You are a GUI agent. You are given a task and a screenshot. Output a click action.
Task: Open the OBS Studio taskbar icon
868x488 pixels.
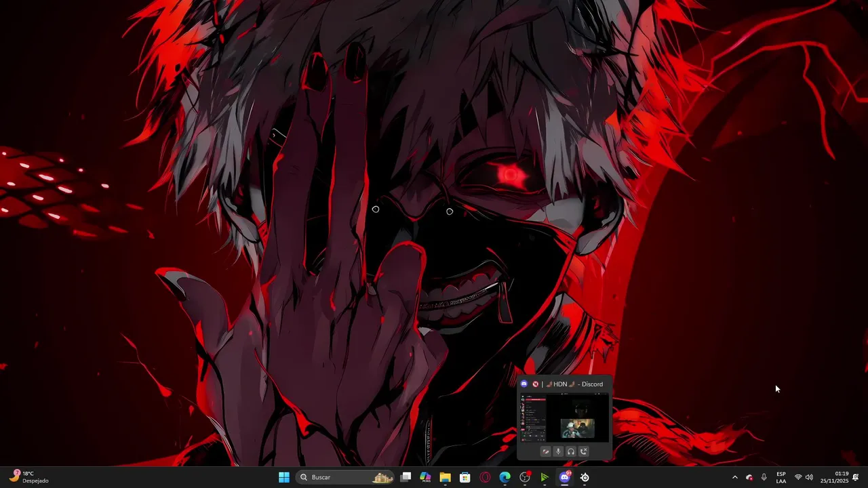coord(525,477)
